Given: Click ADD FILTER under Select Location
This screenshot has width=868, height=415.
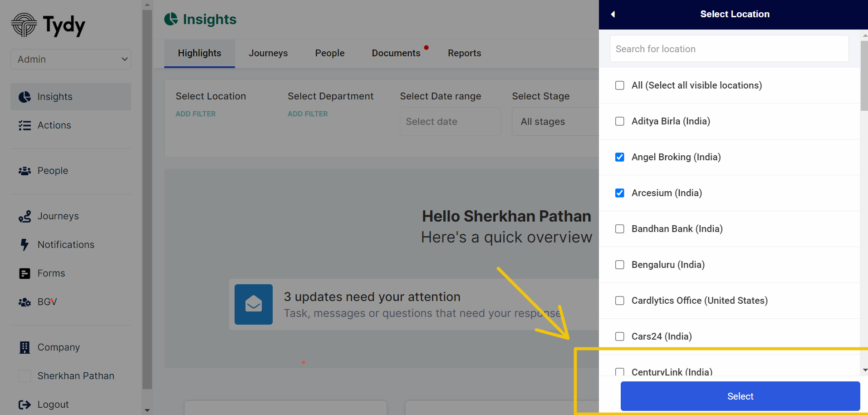Looking at the screenshot, I should click(x=196, y=114).
